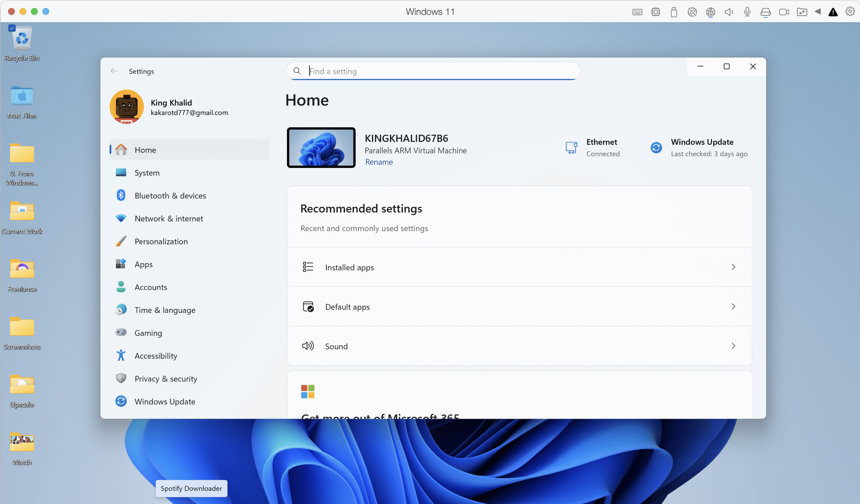Click the Parallels sound speaker icon
Screen dimensions: 860x504
tap(729, 12)
